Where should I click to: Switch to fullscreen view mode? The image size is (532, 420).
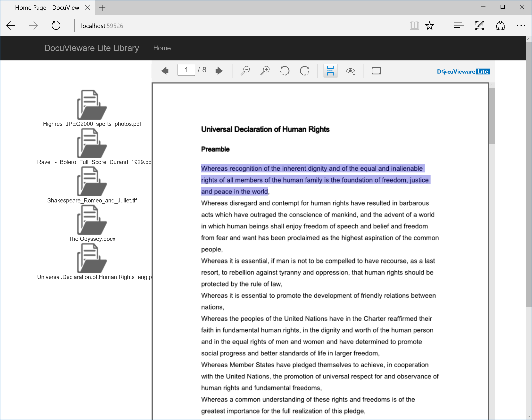pyautogui.click(x=376, y=71)
